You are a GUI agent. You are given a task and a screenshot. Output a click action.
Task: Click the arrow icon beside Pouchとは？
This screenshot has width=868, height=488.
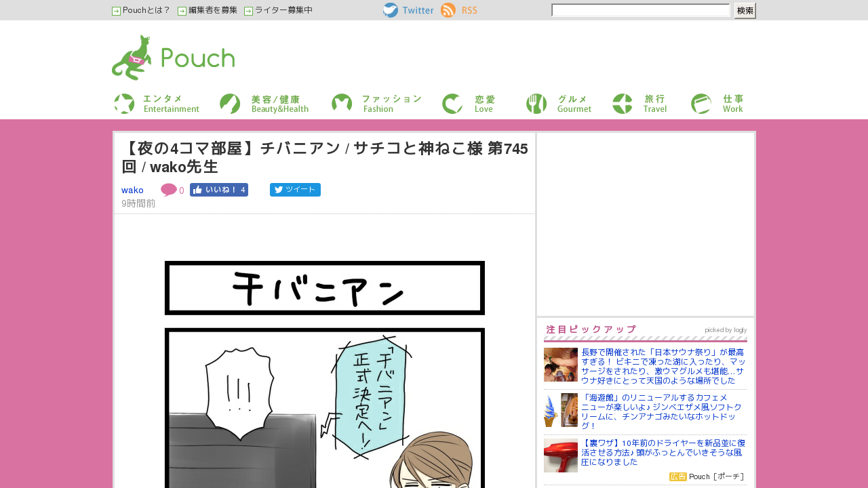tap(116, 11)
